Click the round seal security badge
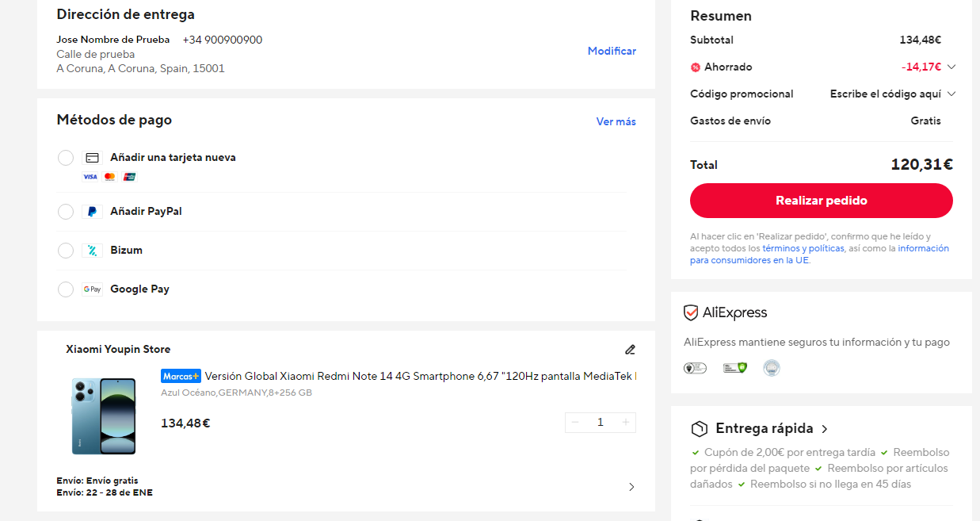The height and width of the screenshot is (521, 980). coord(772,368)
